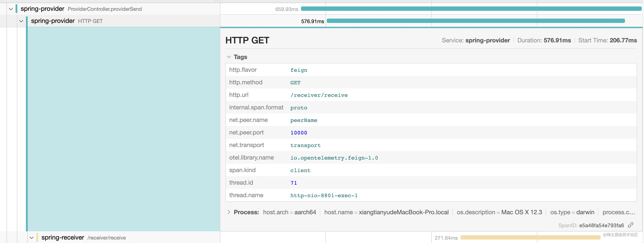The height and width of the screenshot is (243, 644).
Task: Collapse the spring-provider HTTP GET span
Action: 21,21
